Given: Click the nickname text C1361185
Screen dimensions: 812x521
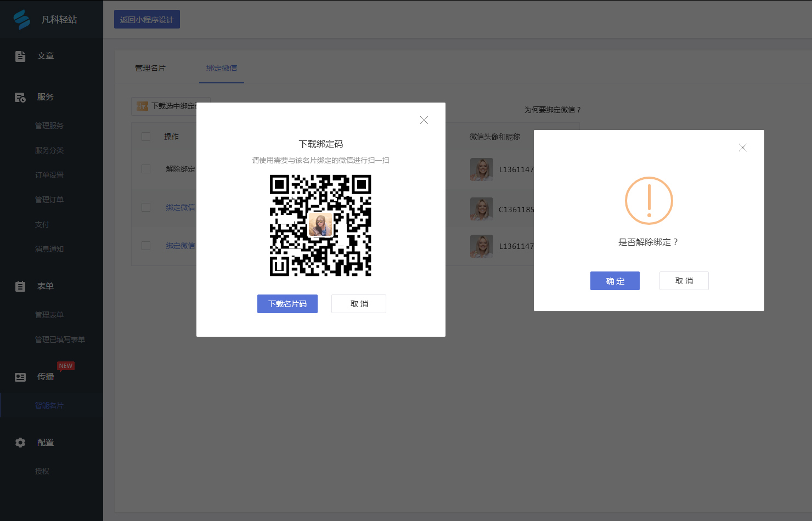Looking at the screenshot, I should [x=516, y=209].
